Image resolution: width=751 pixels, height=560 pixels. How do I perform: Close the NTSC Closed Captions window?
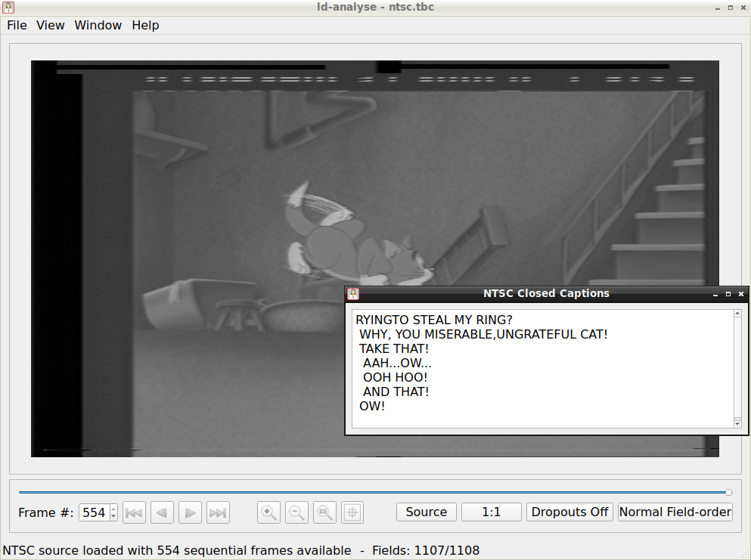(741, 295)
